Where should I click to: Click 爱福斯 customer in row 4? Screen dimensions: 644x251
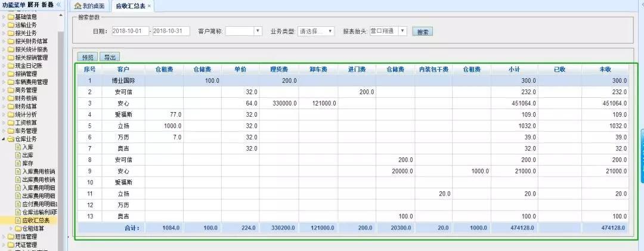[x=123, y=114]
